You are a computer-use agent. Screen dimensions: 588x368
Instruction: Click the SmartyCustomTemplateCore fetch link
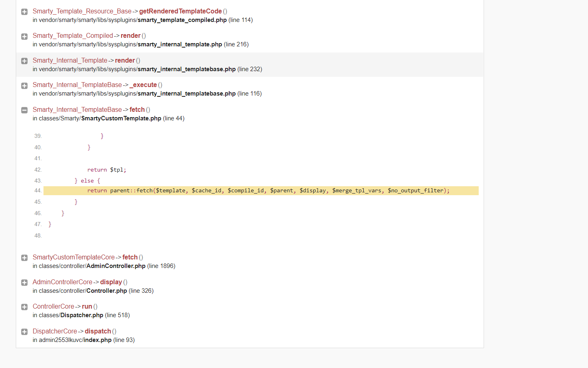88,257
